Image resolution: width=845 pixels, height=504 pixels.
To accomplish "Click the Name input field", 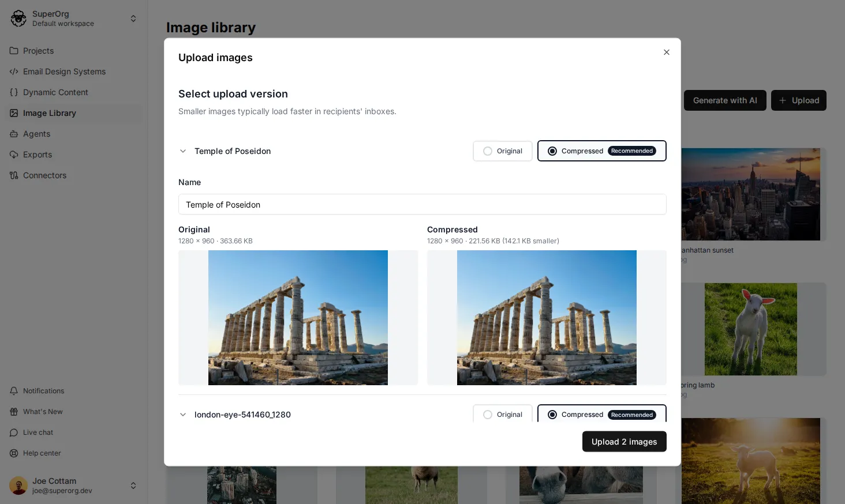I will tap(422, 204).
